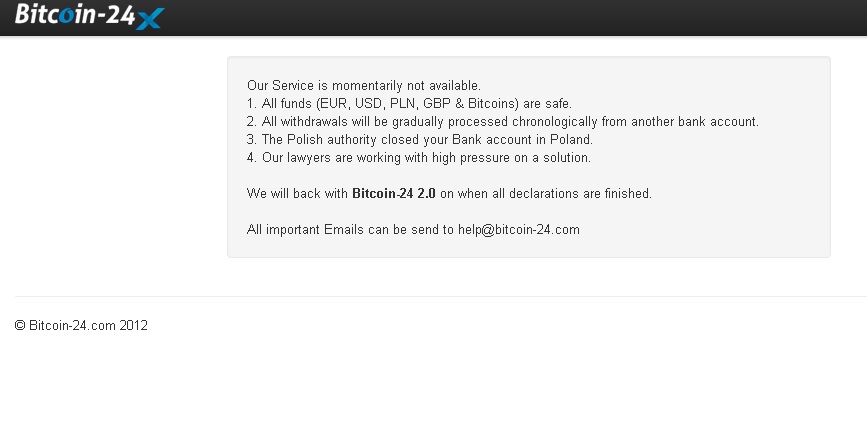Click the bold 'Bitcoin-24 2.0' text

click(394, 194)
